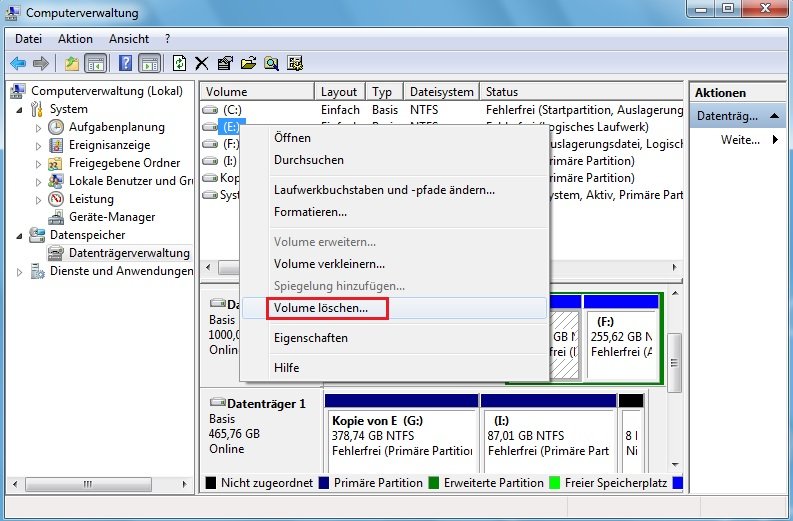The image size is (793, 521).
Task: Click the Datenträger 1 disk icon
Action: tap(217, 403)
